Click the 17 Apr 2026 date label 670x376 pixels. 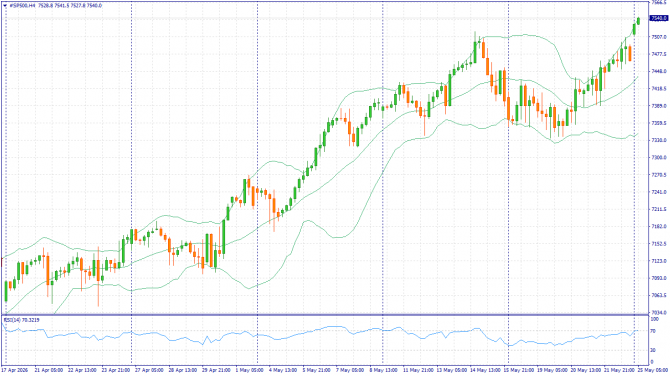(x=15, y=370)
